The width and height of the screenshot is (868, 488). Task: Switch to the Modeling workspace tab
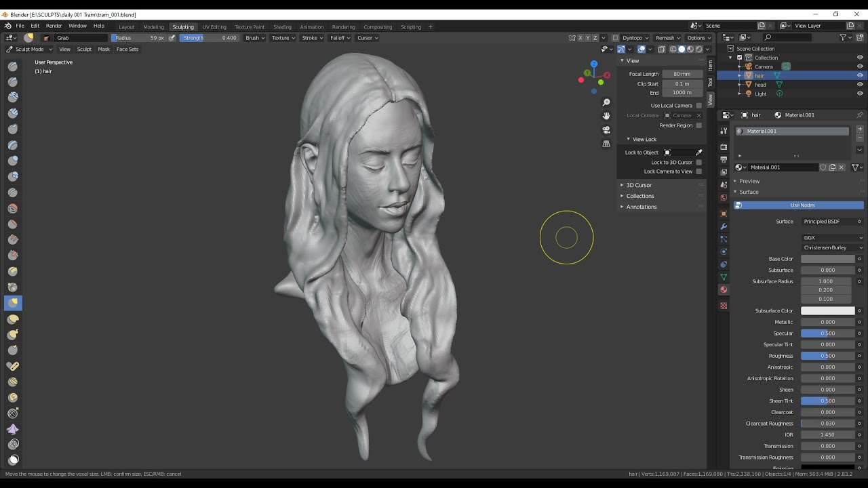point(153,27)
